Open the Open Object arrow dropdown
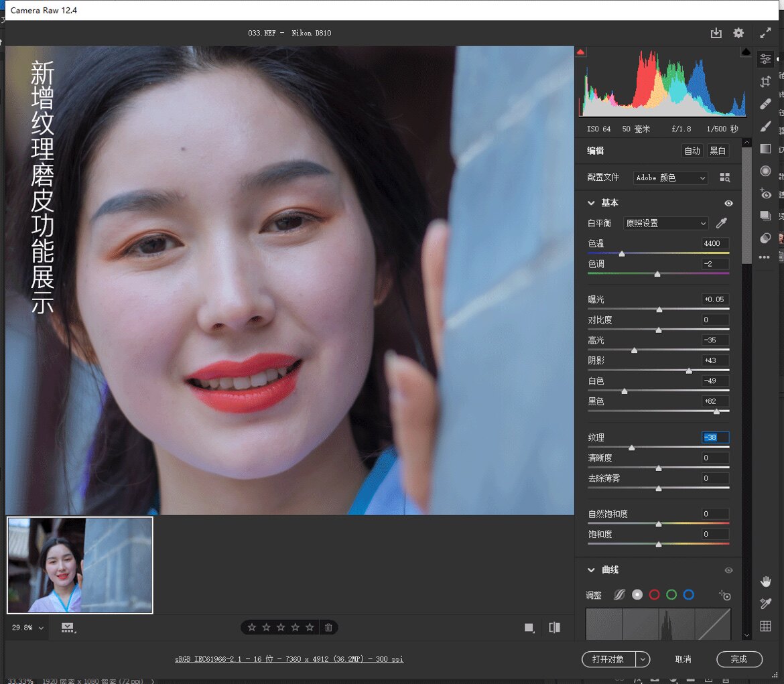Screen dimensions: 784x684 tap(643, 659)
